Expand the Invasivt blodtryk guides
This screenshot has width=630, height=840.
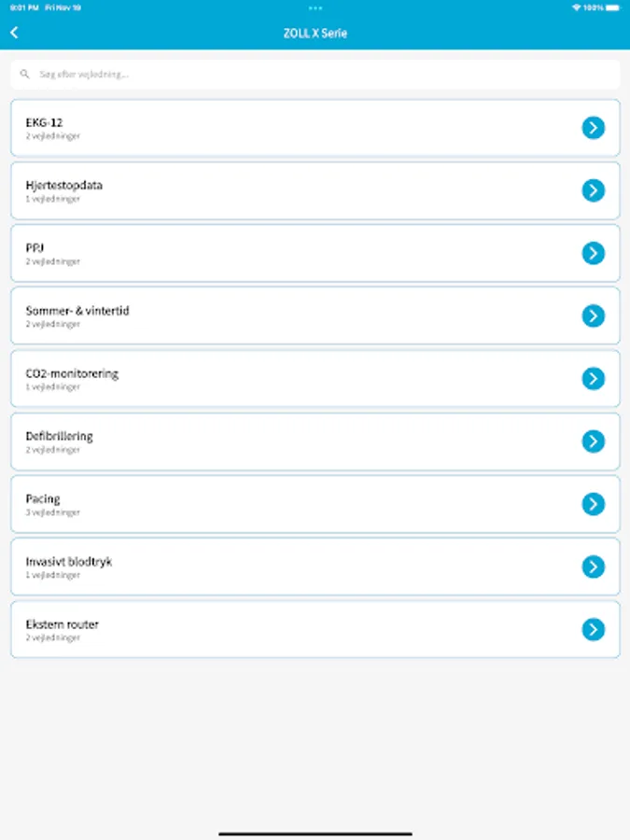[x=280, y=567]
